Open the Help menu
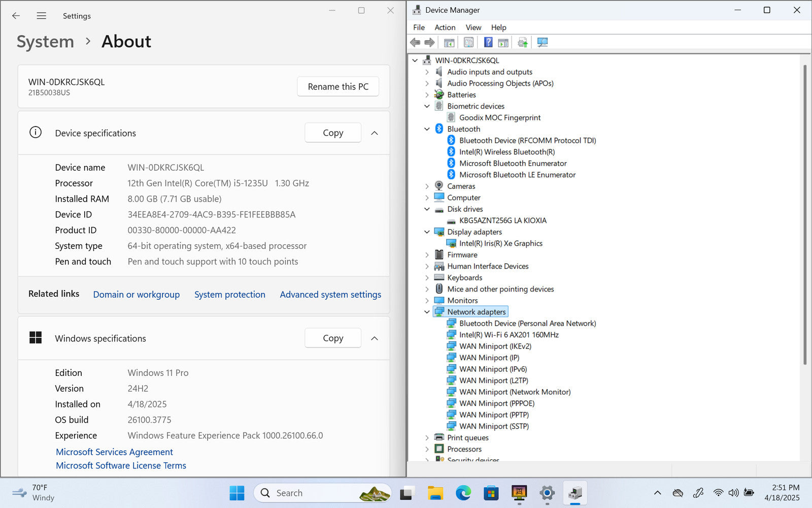 [498, 27]
